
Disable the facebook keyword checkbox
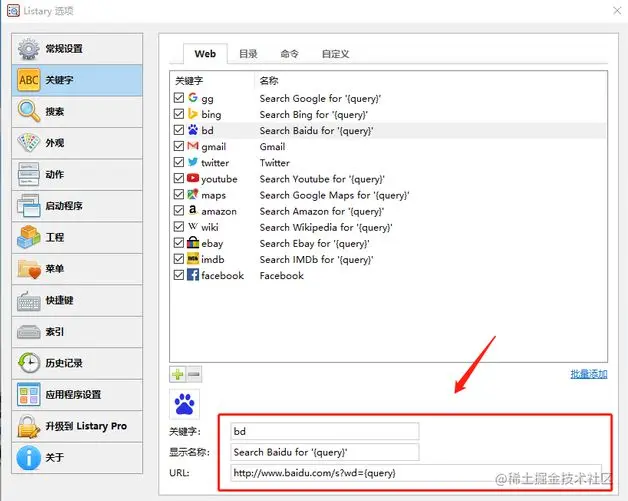(x=179, y=275)
